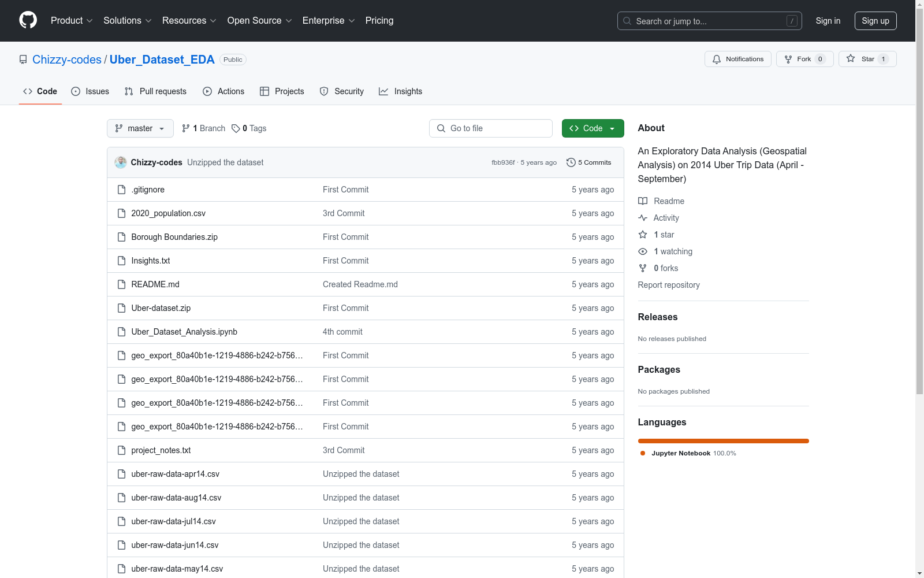Click the file icon beside .gitignore

[121, 190]
